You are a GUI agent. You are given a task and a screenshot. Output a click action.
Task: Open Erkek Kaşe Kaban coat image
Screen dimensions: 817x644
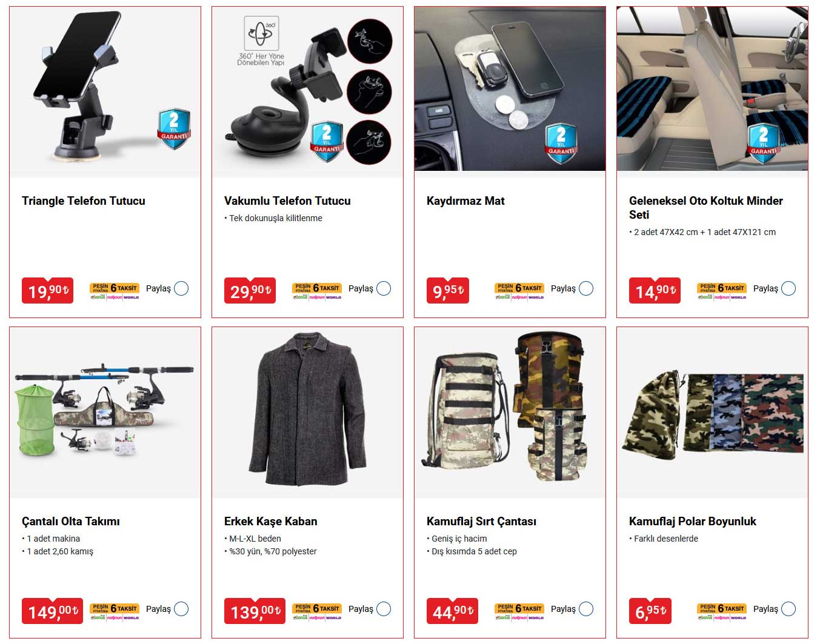(307, 413)
